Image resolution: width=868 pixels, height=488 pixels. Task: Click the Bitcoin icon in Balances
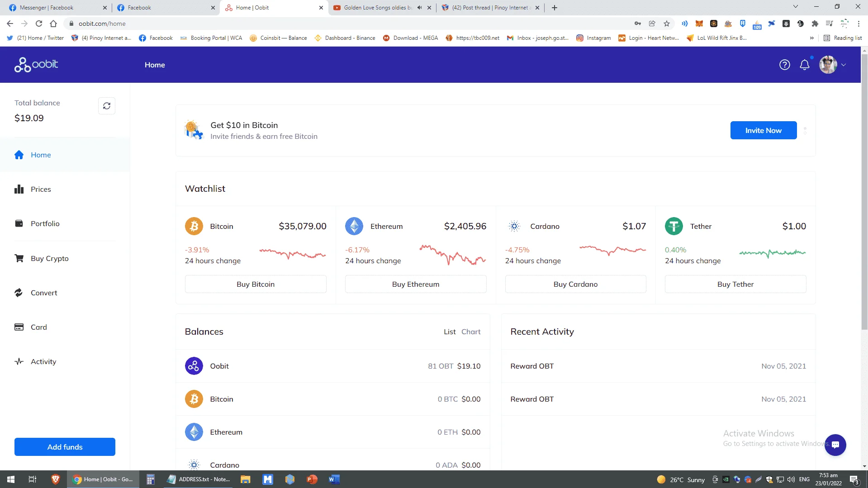tap(194, 399)
